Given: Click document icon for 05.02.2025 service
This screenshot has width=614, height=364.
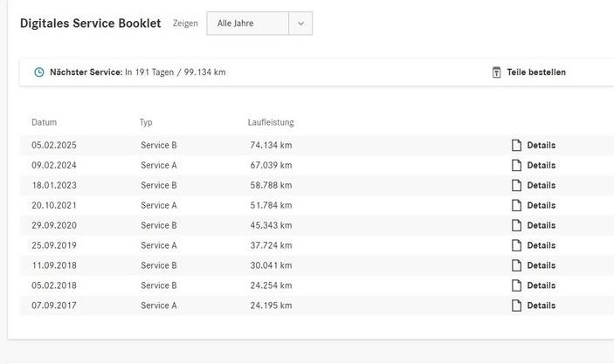Looking at the screenshot, I should pyautogui.click(x=516, y=146).
